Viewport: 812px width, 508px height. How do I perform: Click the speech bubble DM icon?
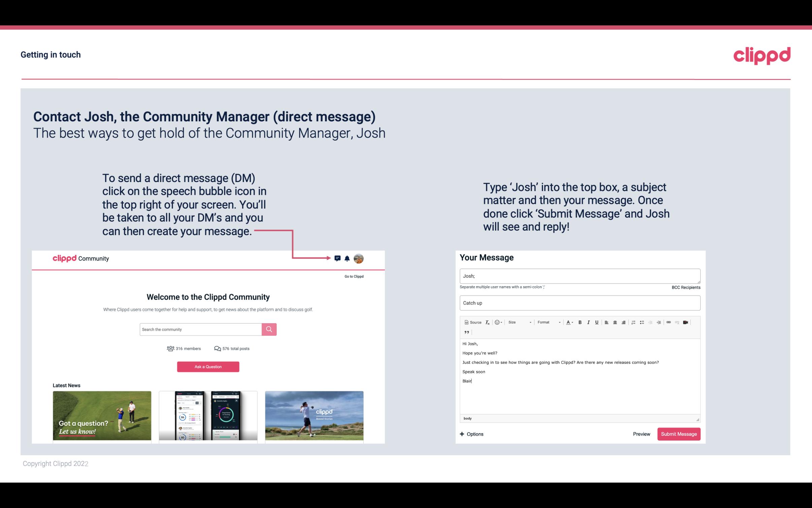coord(338,258)
